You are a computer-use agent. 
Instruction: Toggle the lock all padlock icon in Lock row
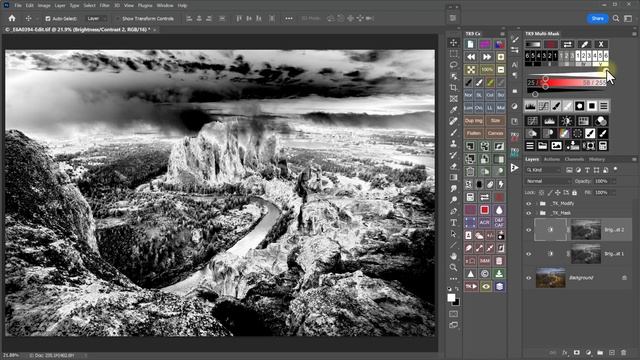[x=574, y=192]
